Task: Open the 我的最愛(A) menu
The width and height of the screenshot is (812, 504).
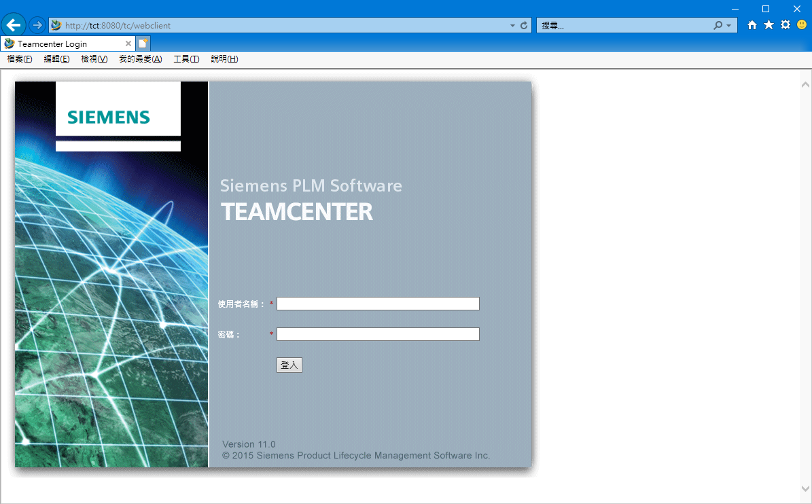Action: coord(141,59)
